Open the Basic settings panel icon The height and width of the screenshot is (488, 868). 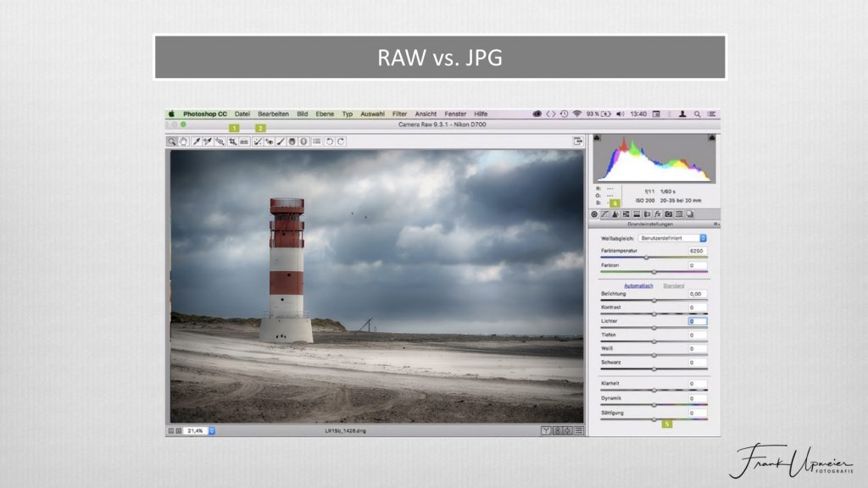point(594,214)
